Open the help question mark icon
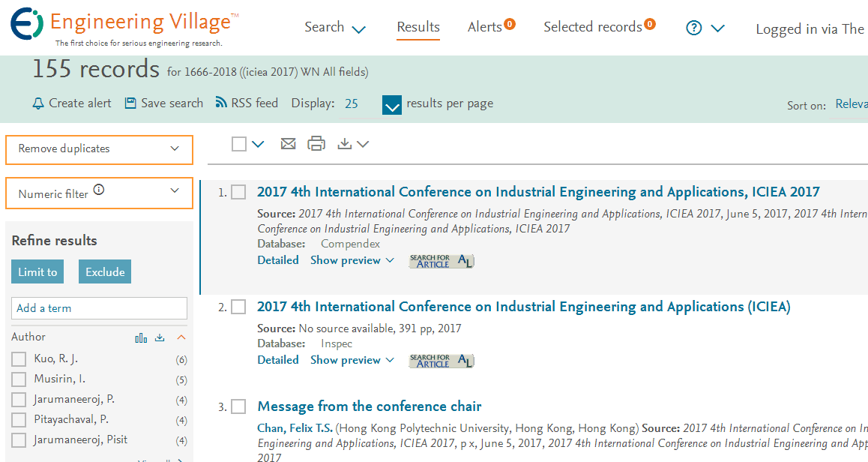Screen dimensions: 868x462 coord(693,28)
